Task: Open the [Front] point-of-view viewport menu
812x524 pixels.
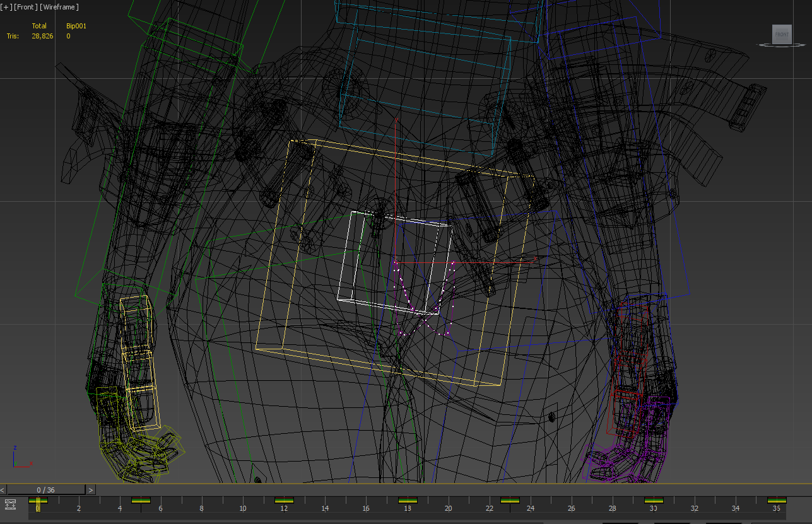Action: 25,7
